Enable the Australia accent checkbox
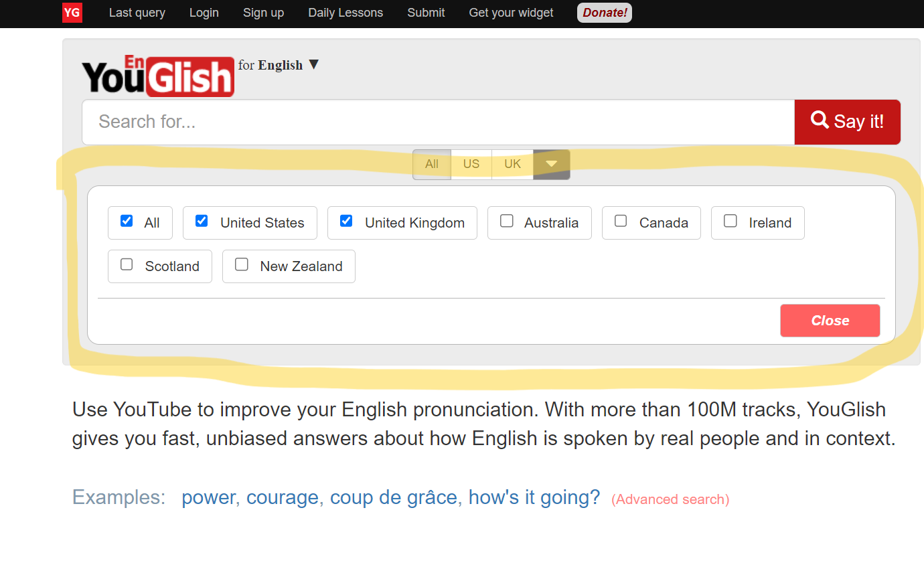 click(506, 220)
